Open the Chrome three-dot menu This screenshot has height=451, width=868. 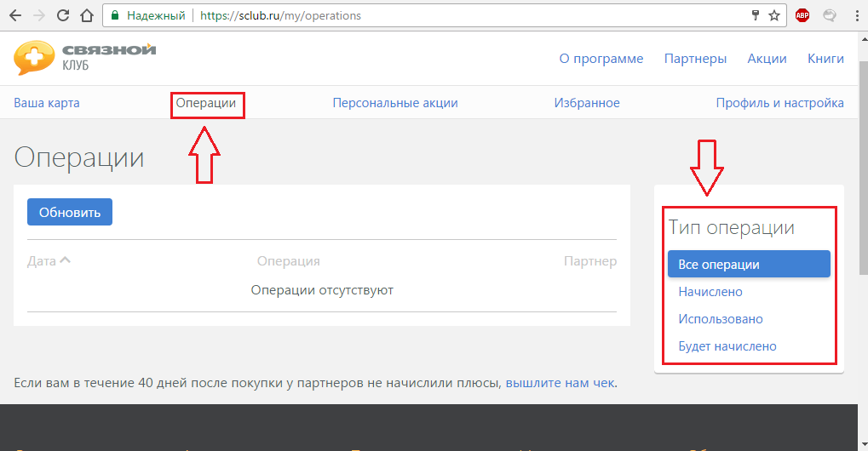click(854, 15)
